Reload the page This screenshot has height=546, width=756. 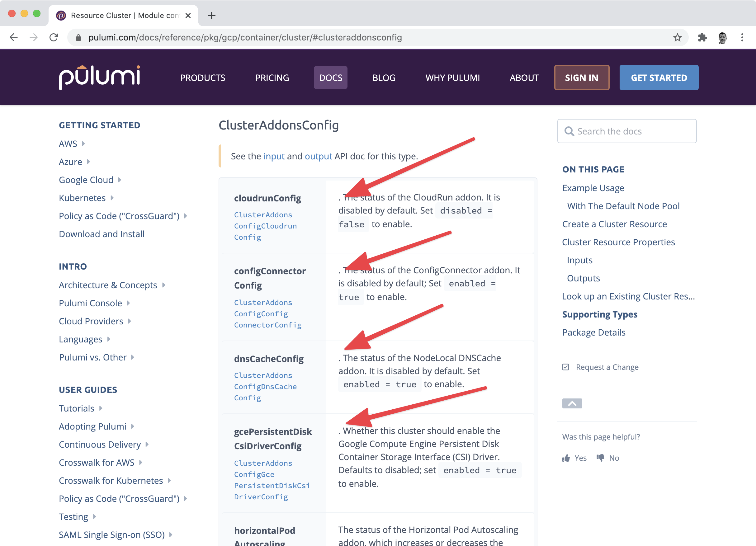click(54, 37)
